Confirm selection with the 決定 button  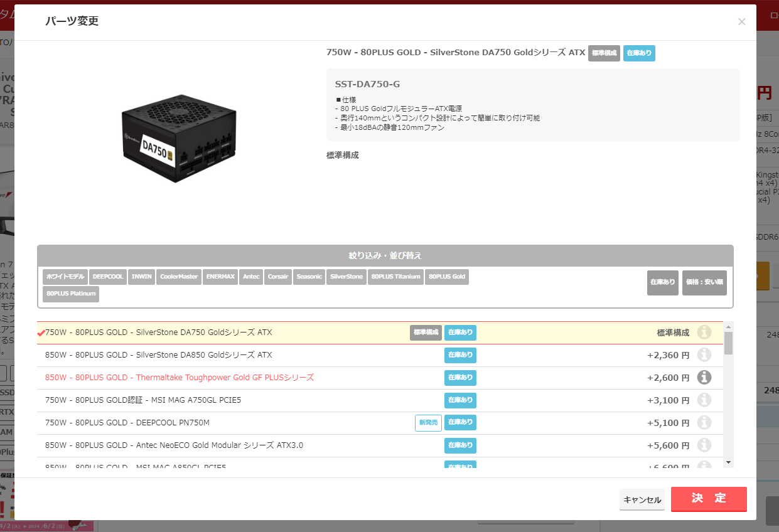(x=709, y=499)
